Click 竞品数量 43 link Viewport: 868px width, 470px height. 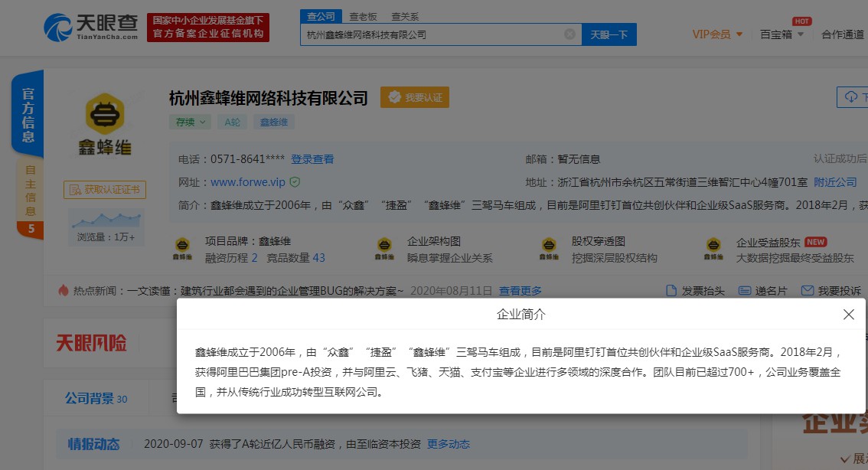point(295,258)
